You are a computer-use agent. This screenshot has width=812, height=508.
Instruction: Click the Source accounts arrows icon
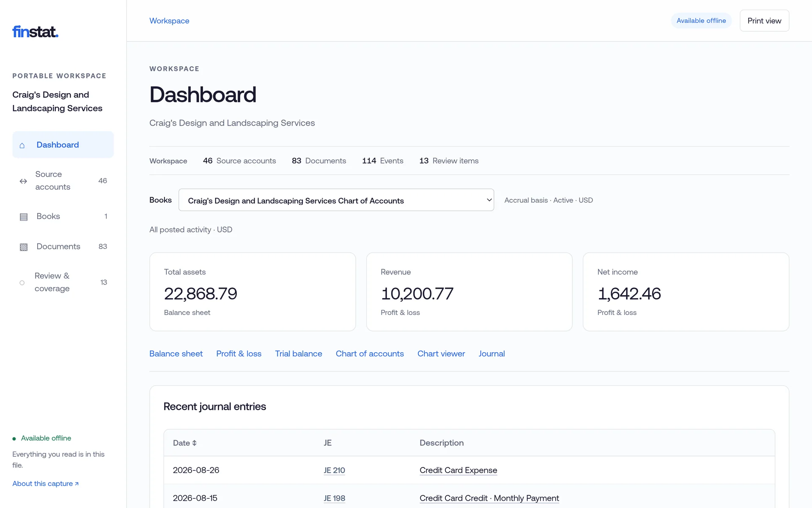point(23,181)
